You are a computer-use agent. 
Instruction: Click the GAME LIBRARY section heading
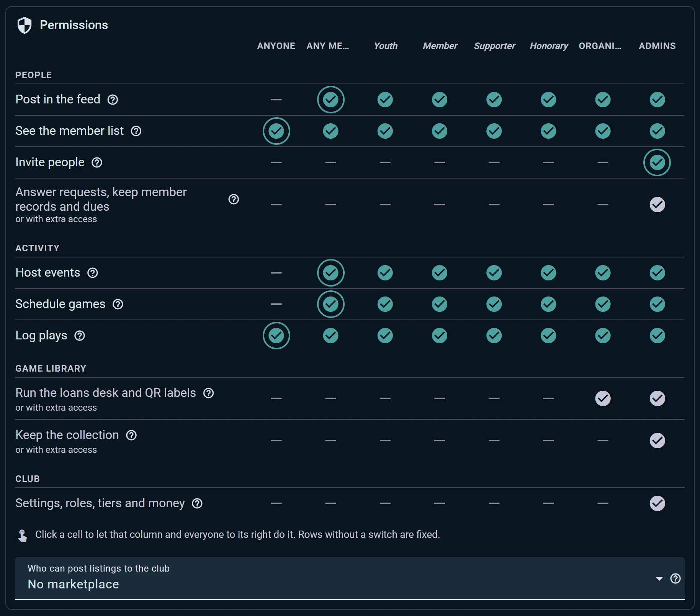(51, 369)
